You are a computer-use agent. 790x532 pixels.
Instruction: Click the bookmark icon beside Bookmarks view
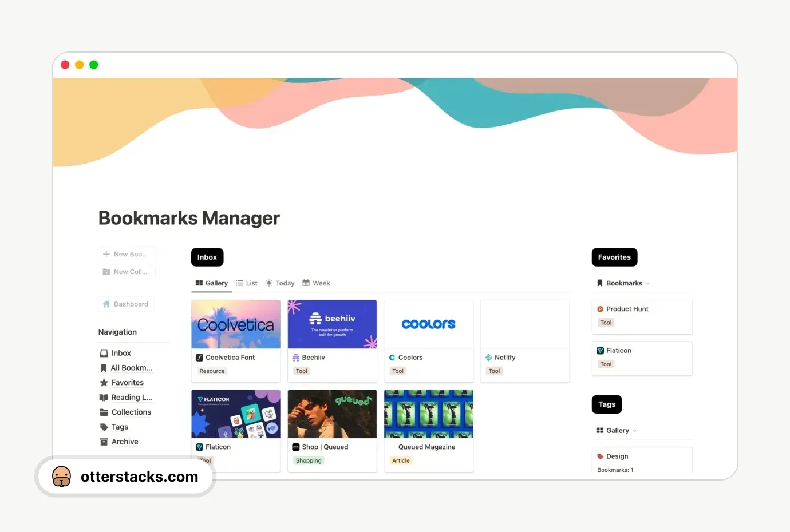click(600, 283)
